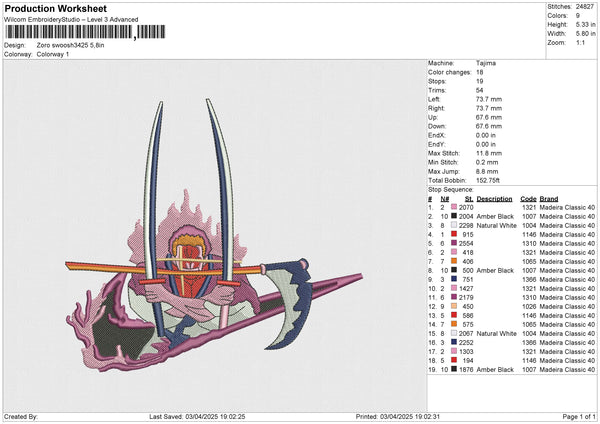Select the red swatch beside 194 stitches
This screenshot has height=424, width=600.
(x=454, y=360)
